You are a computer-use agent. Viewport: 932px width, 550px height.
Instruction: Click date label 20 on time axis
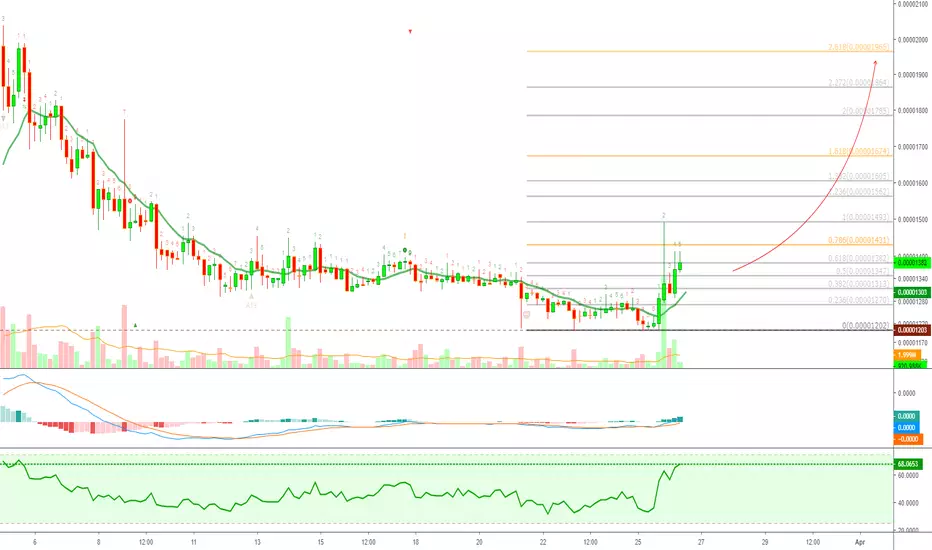(x=479, y=542)
